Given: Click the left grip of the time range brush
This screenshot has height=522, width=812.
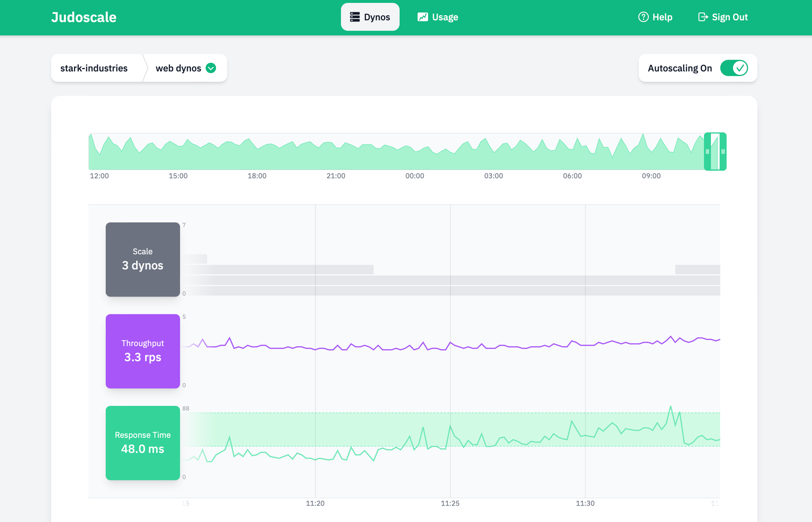Looking at the screenshot, I should point(708,151).
